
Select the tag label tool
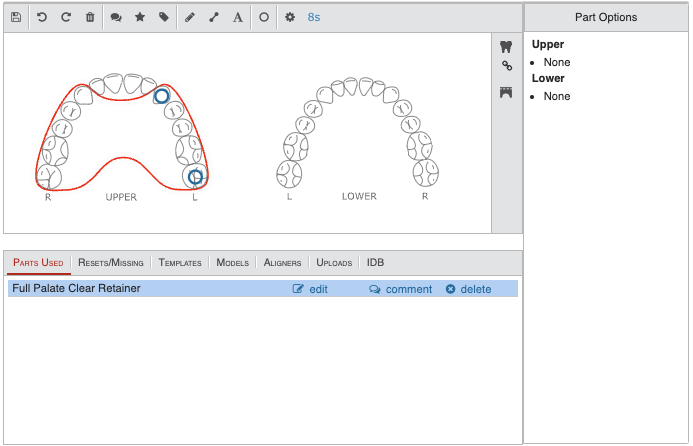coord(164,17)
